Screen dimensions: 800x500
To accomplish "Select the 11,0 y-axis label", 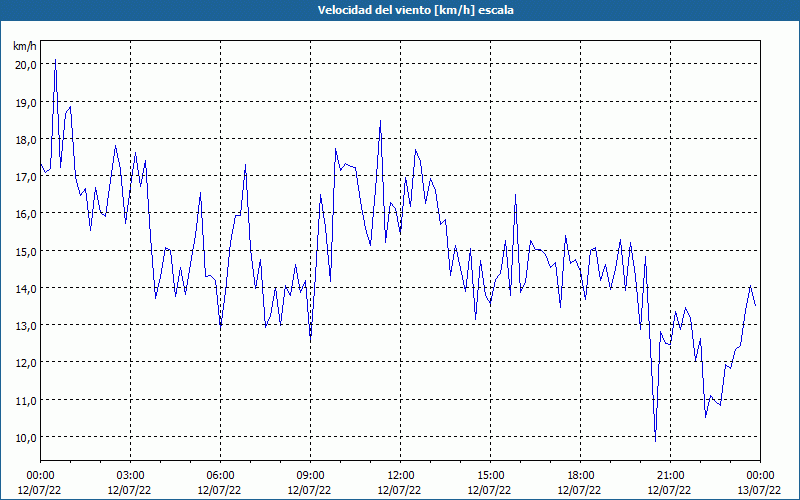I will click(x=26, y=401).
